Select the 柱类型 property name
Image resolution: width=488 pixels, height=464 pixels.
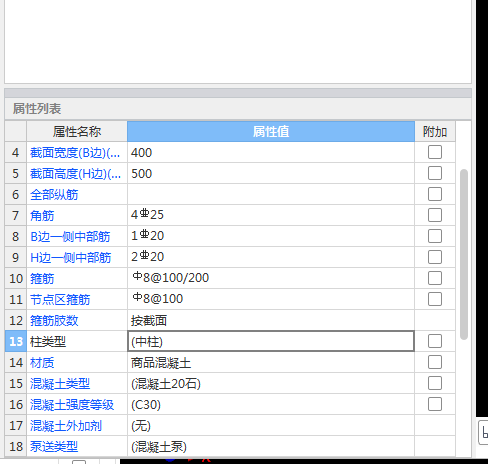pos(77,341)
